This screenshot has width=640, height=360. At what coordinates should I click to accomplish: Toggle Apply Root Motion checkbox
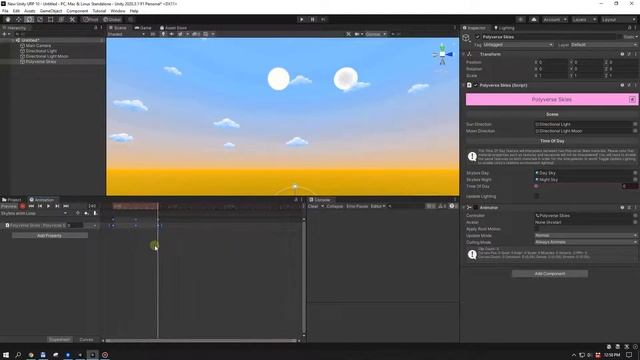coord(537,229)
